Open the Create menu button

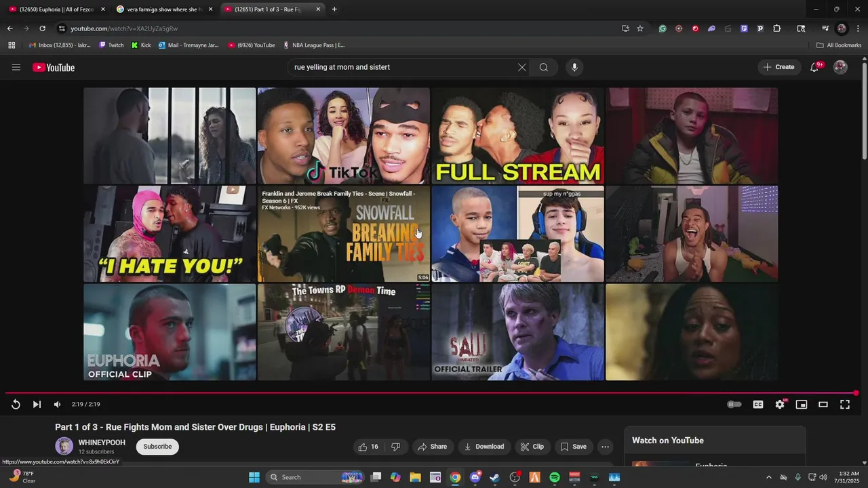(x=778, y=67)
